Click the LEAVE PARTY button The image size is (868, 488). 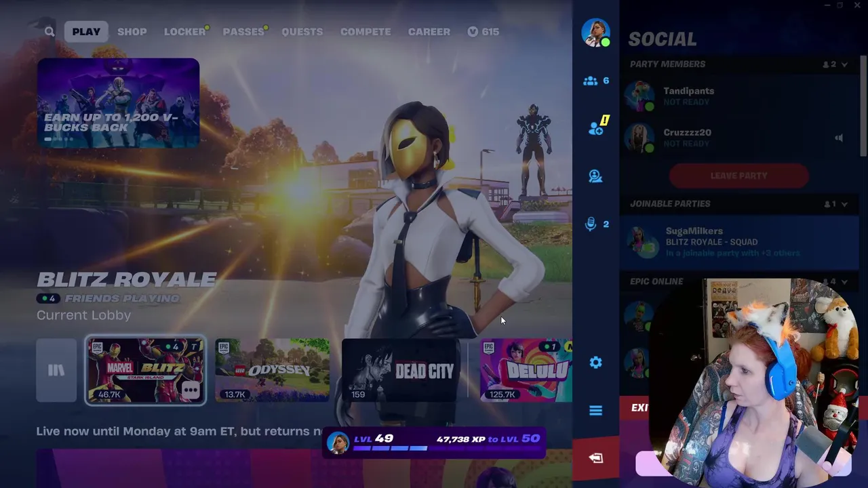[x=738, y=176]
